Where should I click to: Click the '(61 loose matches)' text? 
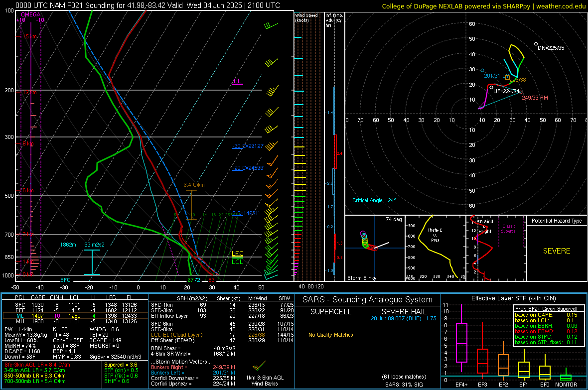tap(404, 377)
